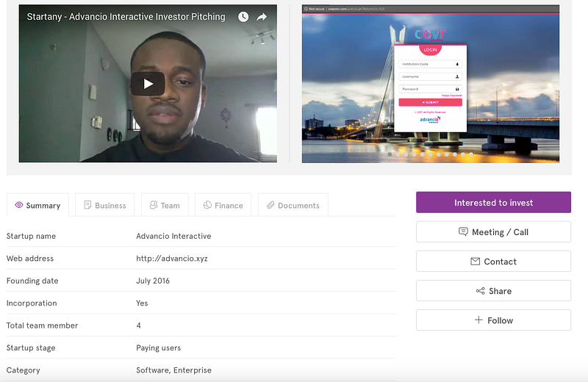Select the startup name Advancio Interactive
Screen dimensions: 588x382
(173, 236)
